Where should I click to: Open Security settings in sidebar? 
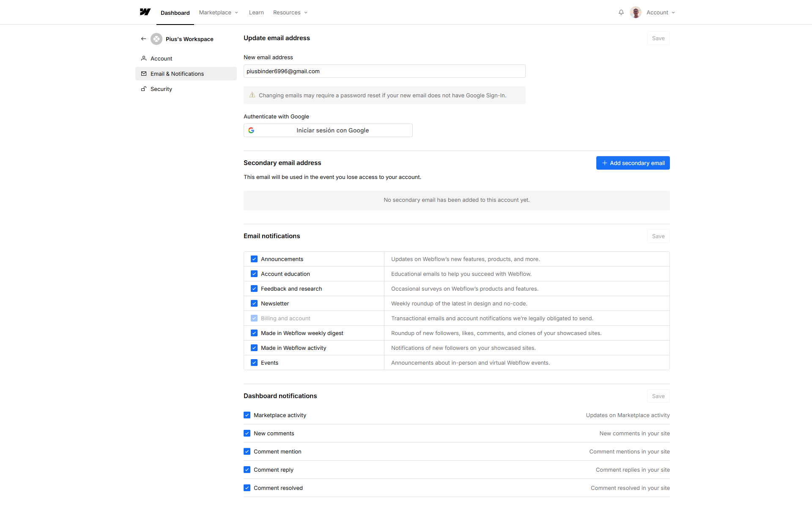pyautogui.click(x=186, y=89)
